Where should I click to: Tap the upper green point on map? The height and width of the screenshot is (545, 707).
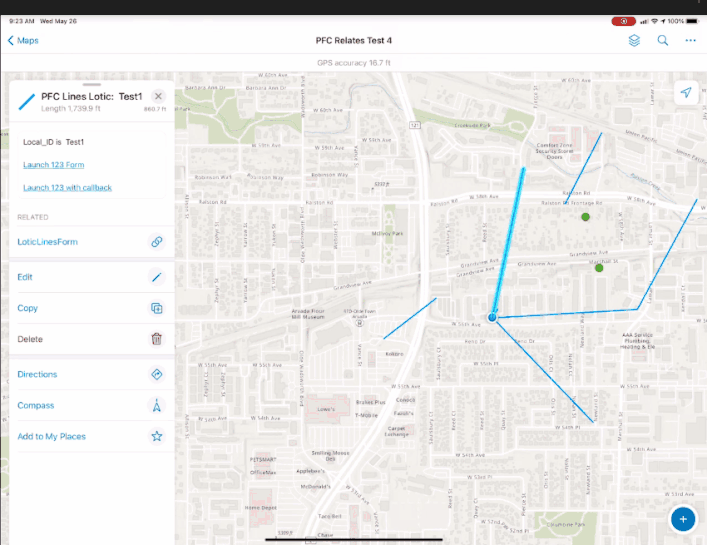pos(585,217)
